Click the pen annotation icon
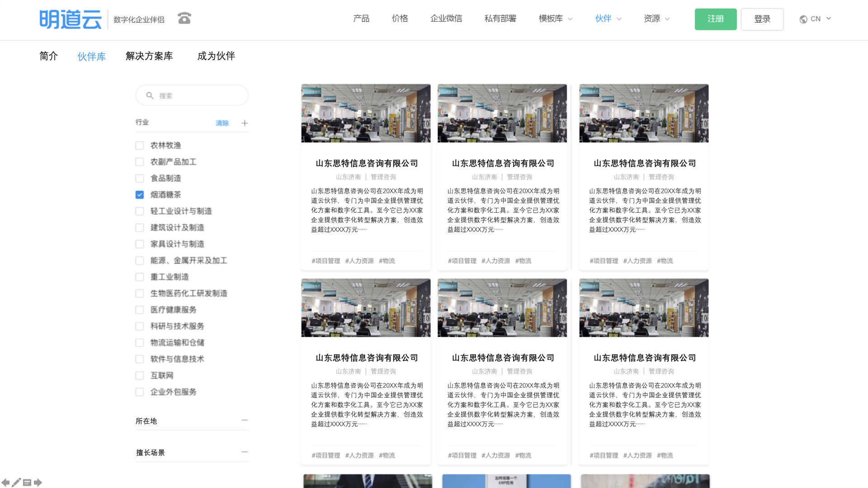Image resolution: width=868 pixels, height=488 pixels. [16, 483]
